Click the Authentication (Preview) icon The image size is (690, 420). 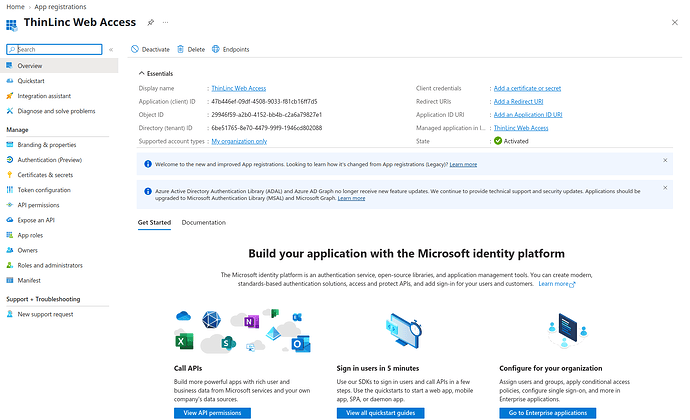click(9, 160)
